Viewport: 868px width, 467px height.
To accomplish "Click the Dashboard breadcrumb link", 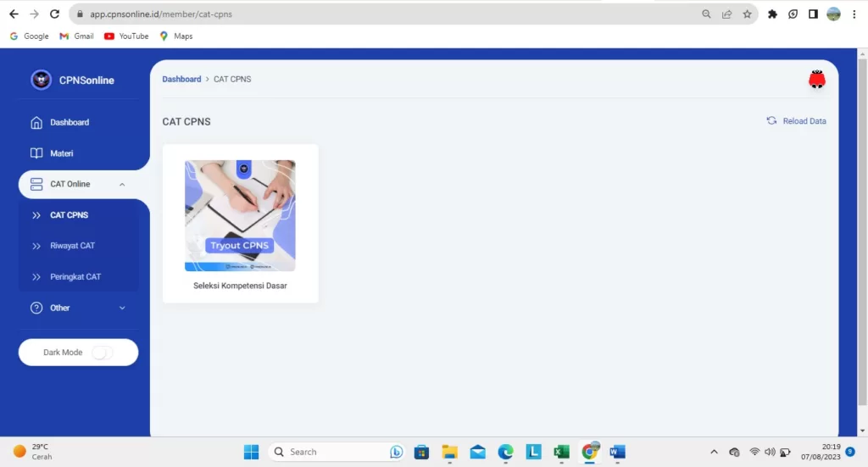I will pos(181,79).
